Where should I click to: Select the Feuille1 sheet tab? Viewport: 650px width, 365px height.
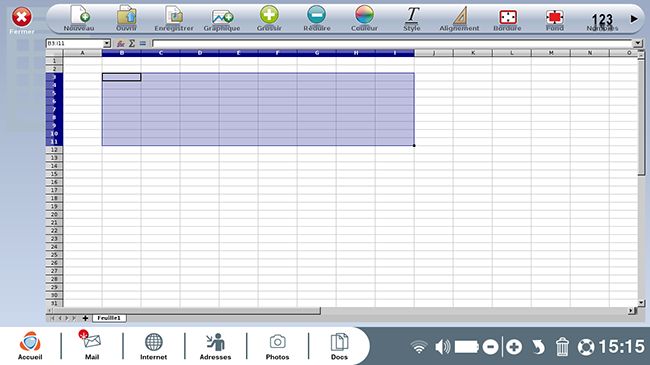click(109, 318)
